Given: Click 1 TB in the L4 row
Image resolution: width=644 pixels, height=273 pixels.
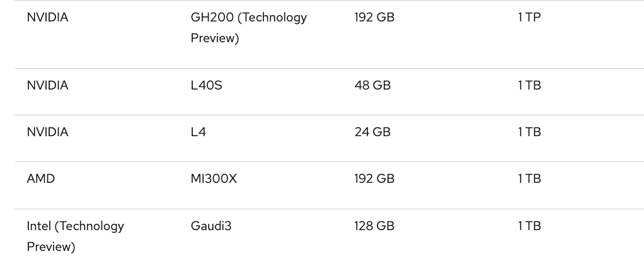Looking at the screenshot, I should 529,132.
